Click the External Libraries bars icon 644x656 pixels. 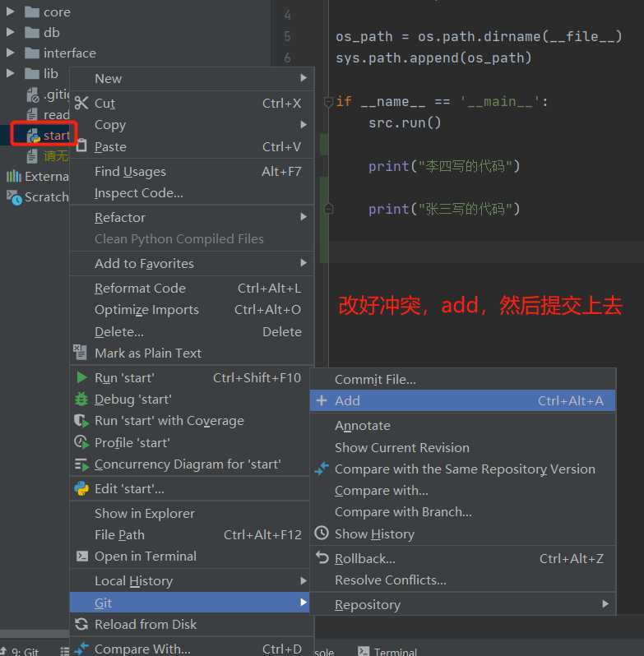tap(13, 176)
